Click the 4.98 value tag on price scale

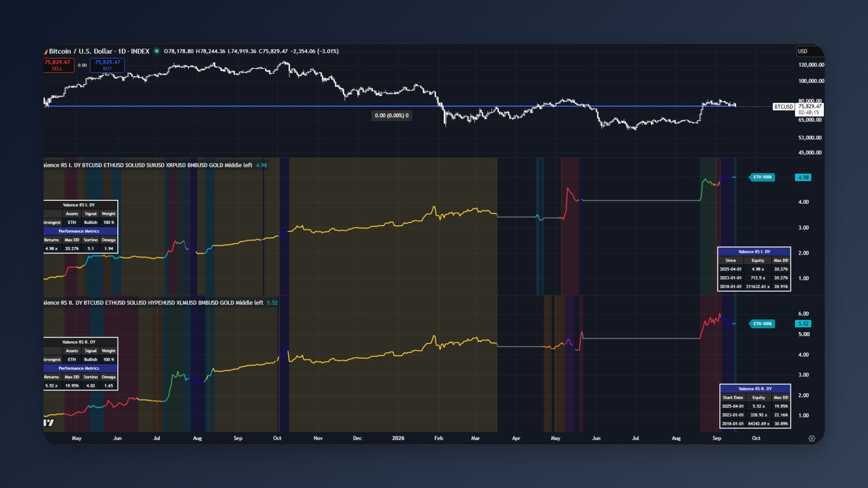click(803, 177)
